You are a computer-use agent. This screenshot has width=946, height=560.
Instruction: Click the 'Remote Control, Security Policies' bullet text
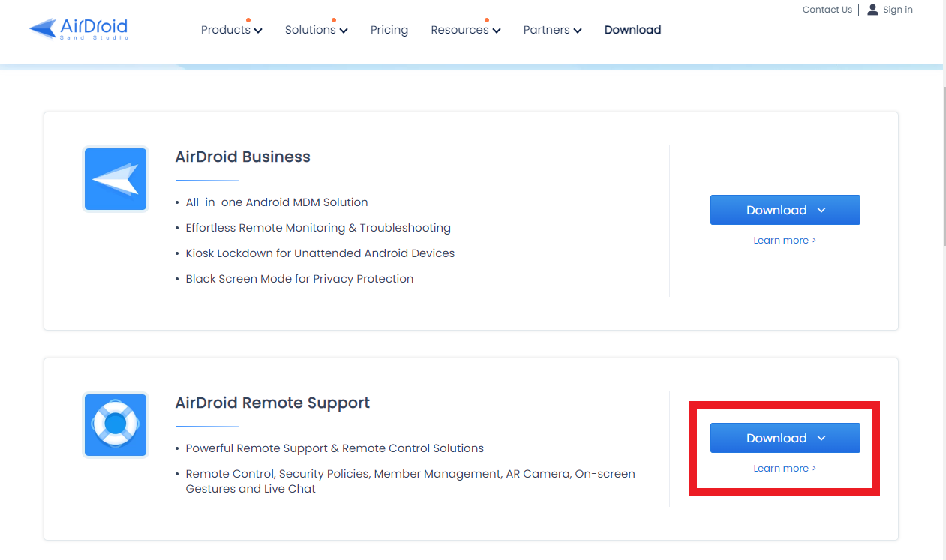click(410, 481)
